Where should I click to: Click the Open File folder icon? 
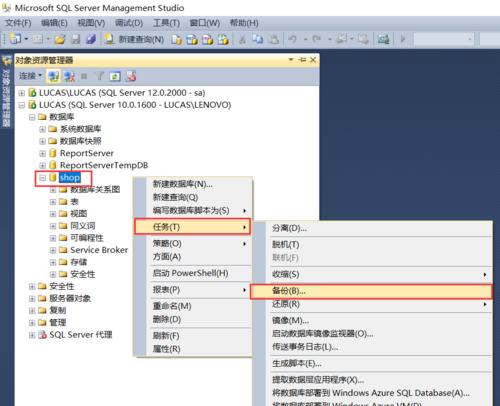60,40
